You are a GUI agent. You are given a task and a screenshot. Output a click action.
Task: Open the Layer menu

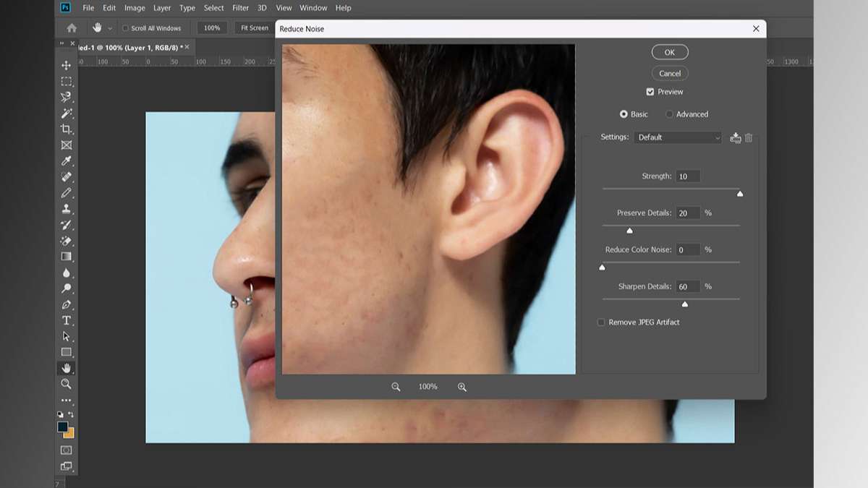(162, 8)
